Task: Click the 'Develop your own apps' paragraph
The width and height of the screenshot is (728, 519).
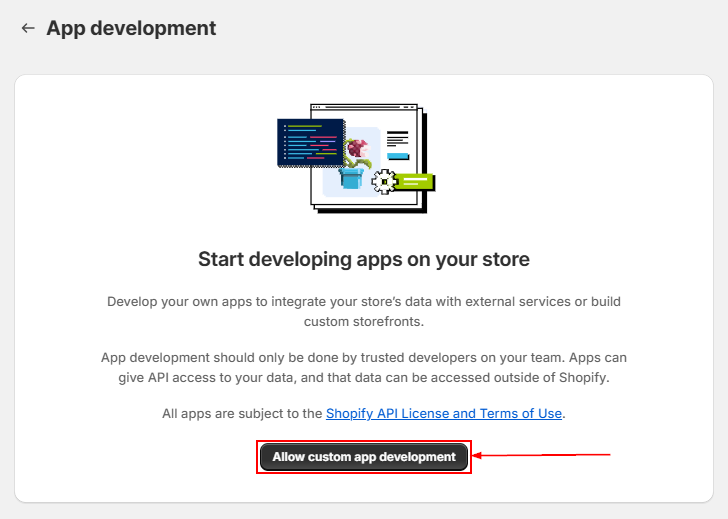Action: [x=364, y=301]
